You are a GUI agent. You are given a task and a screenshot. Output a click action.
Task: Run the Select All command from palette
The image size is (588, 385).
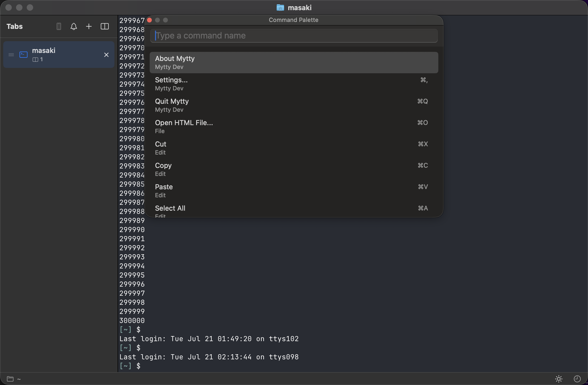point(294,210)
